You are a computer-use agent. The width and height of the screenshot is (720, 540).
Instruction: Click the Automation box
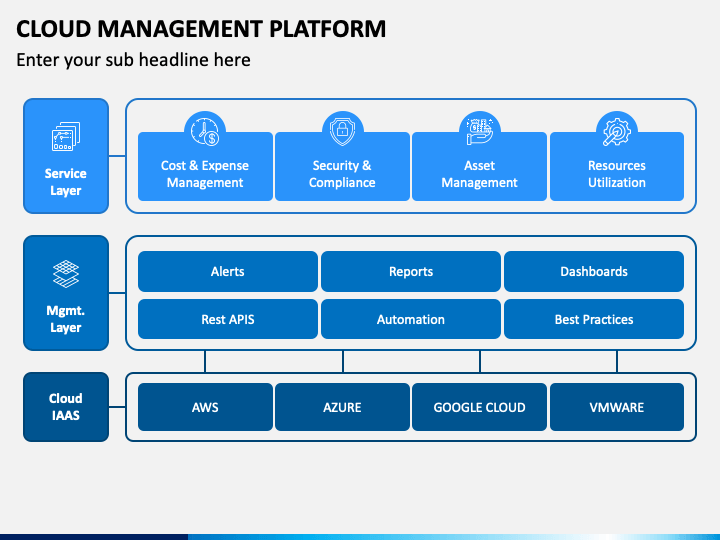click(x=410, y=319)
